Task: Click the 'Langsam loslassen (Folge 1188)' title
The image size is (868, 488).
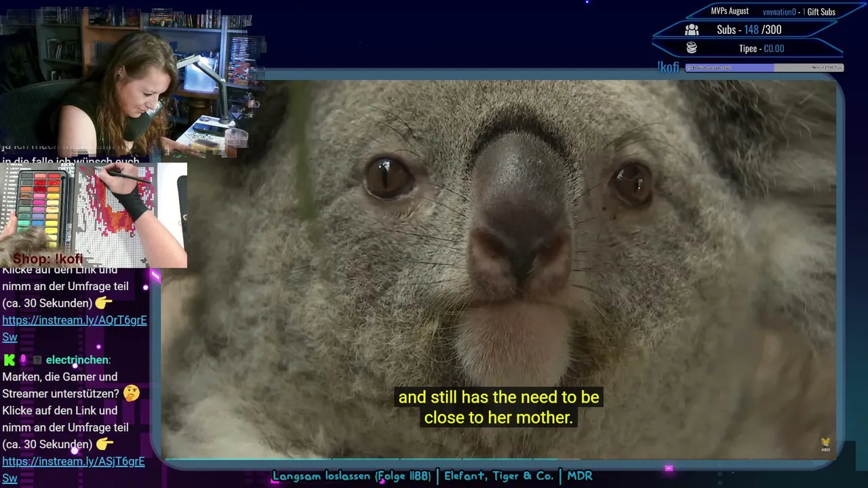Action: [351, 476]
